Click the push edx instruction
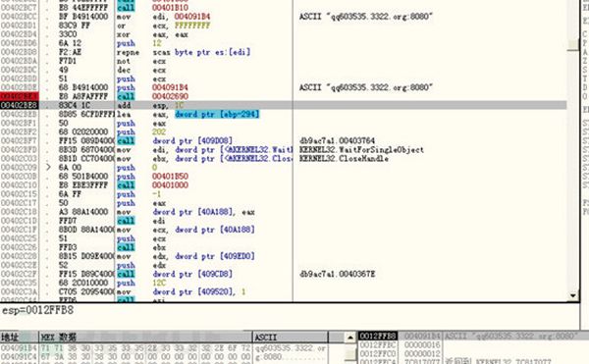 pyautogui.click(x=141, y=265)
